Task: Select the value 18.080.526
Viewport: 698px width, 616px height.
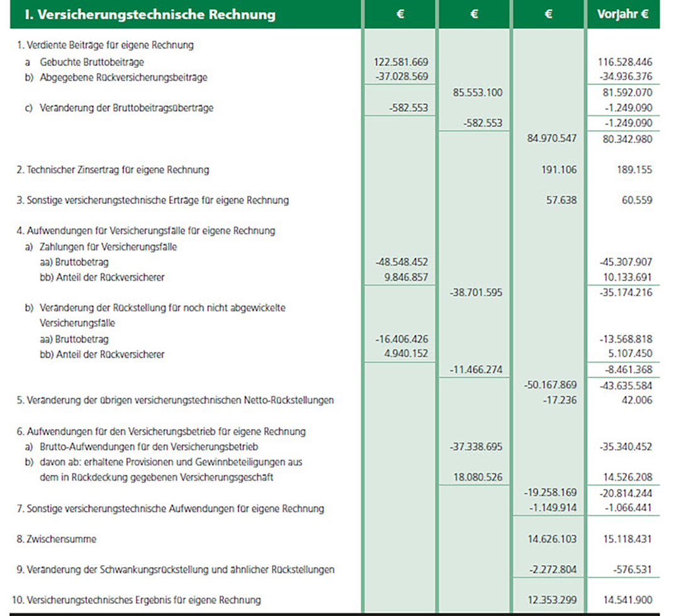Action: pyautogui.click(x=478, y=478)
